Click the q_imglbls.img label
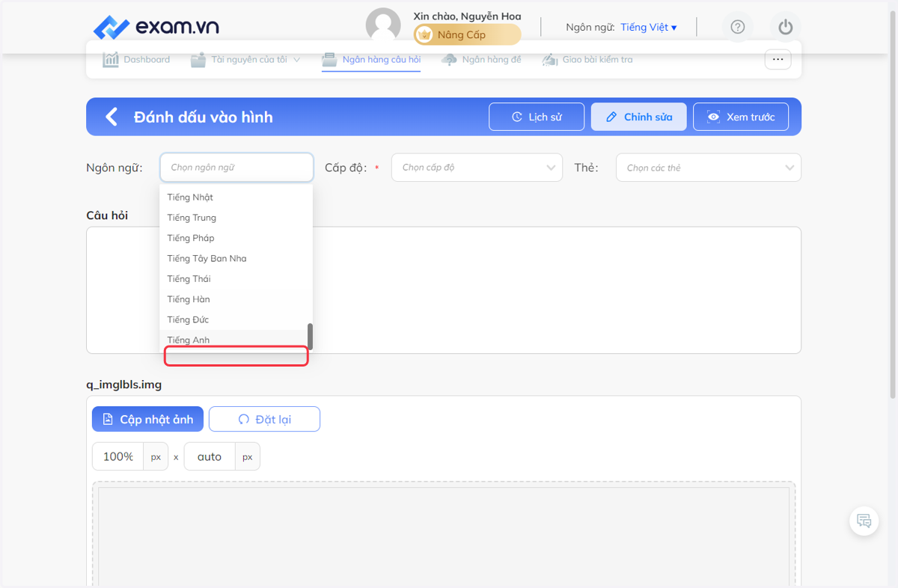Screen dimensions: 898x588 (x=124, y=385)
